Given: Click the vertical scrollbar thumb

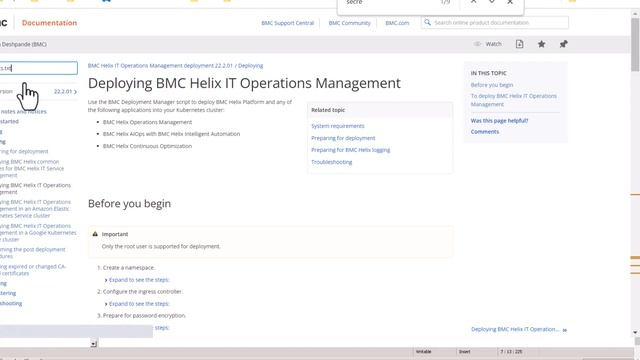Looking at the screenshot, I should point(635,45).
